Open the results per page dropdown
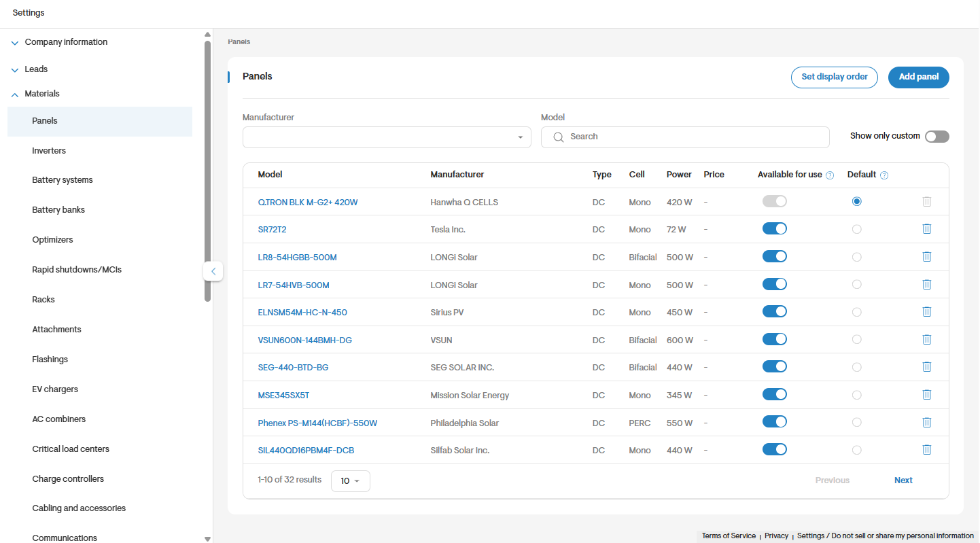The height and width of the screenshot is (543, 980). (x=351, y=481)
